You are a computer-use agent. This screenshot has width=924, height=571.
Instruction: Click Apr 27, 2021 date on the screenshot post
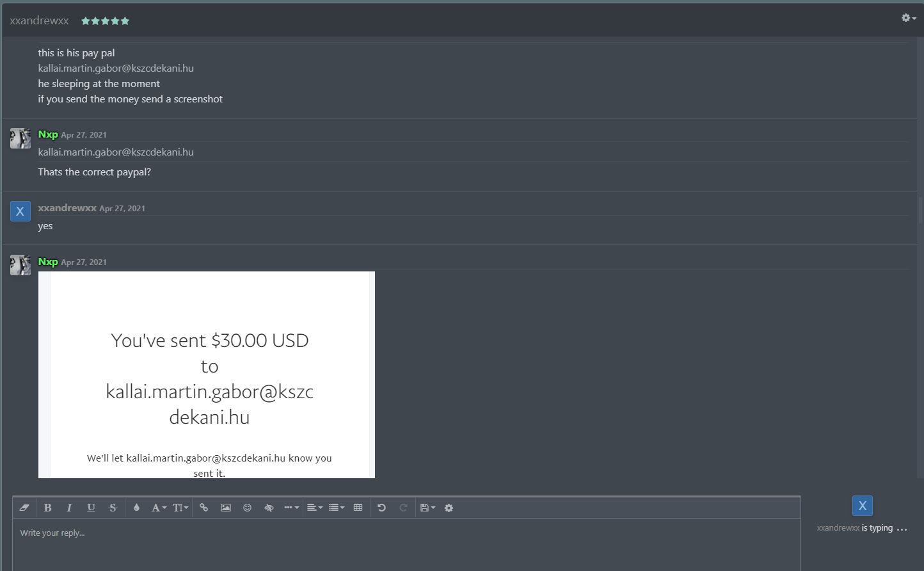point(84,262)
